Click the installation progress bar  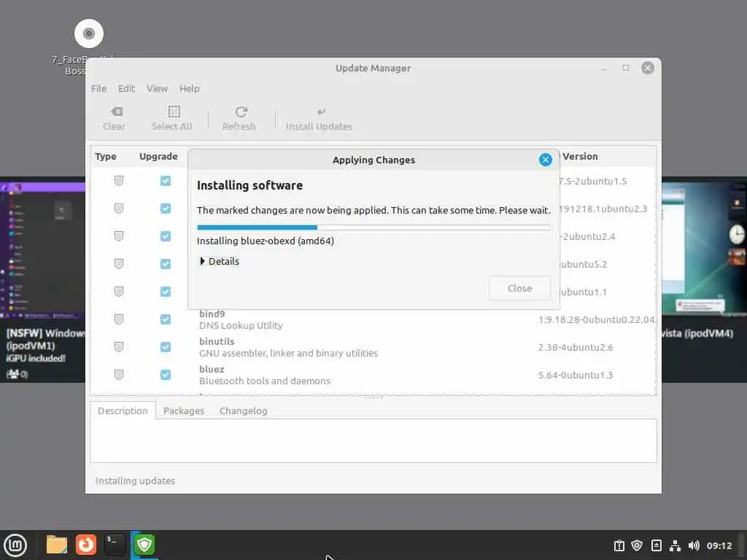[373, 227]
